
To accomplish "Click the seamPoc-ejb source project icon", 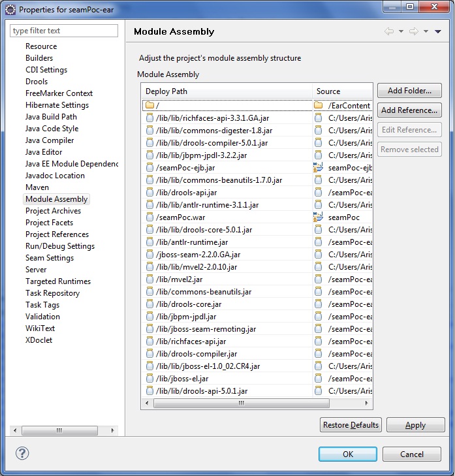I will [318, 167].
